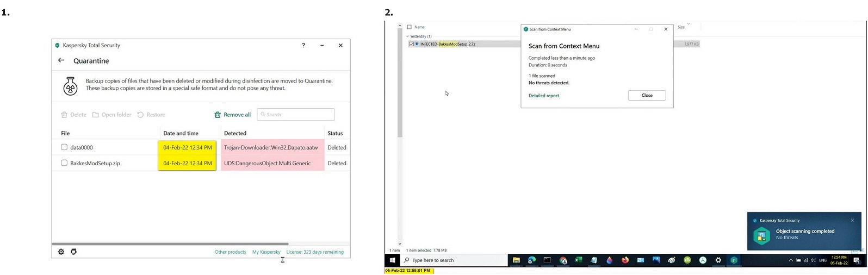
Task: Click the Explorer scrollbar down arrow
Action: (x=400, y=244)
